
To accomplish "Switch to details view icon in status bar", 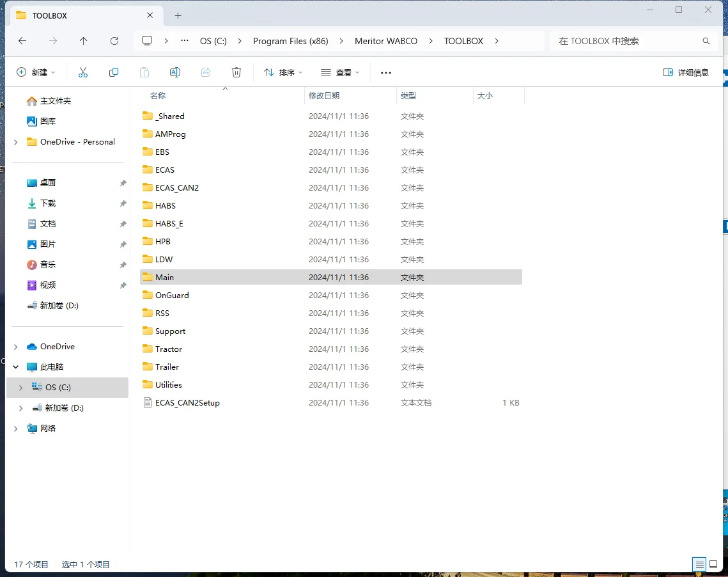I will 700,564.
